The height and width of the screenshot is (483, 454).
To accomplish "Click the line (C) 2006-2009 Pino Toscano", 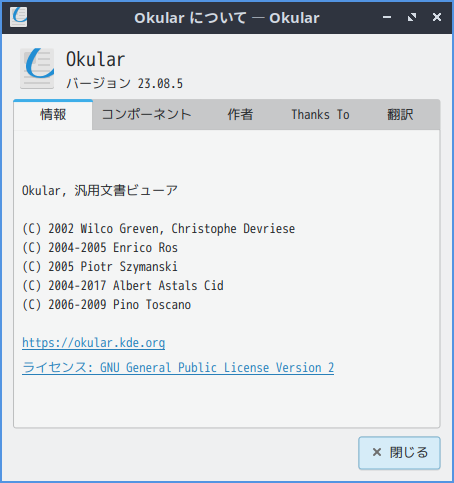I will 107,305.
